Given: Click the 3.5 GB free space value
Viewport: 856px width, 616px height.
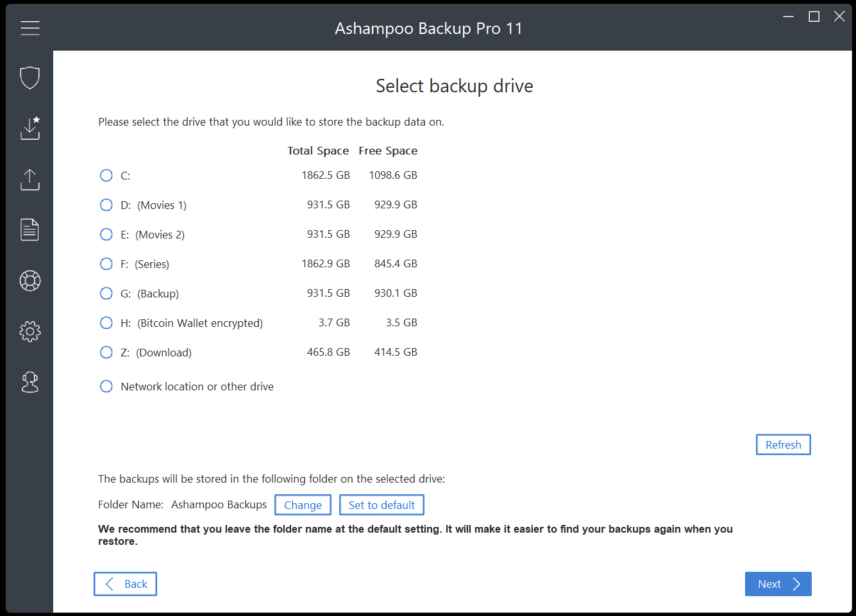Looking at the screenshot, I should click(x=401, y=322).
